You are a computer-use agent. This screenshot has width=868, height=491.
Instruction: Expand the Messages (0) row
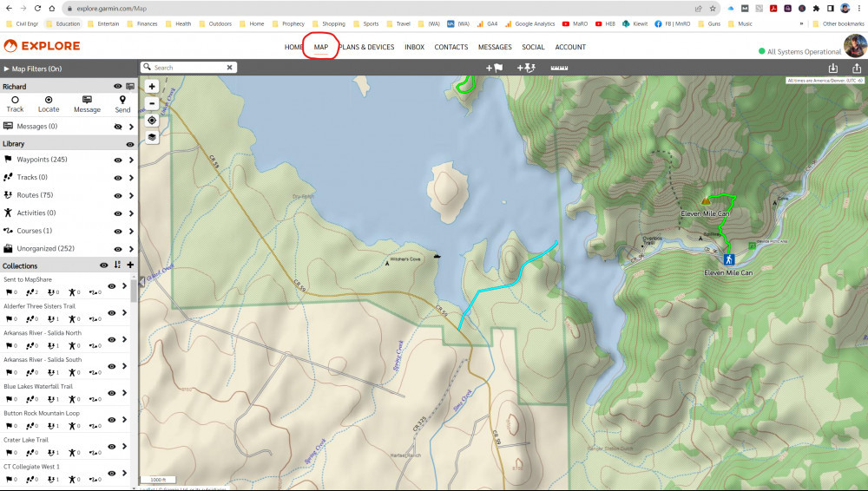click(x=131, y=127)
